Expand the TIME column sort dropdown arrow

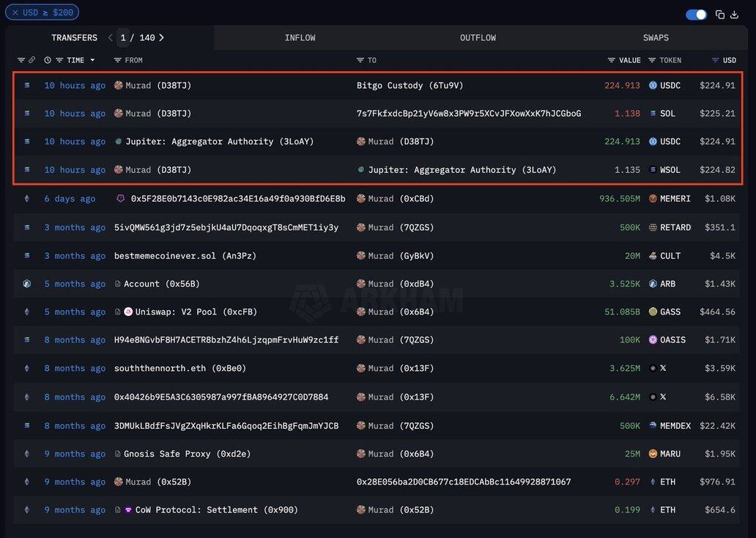[92, 60]
